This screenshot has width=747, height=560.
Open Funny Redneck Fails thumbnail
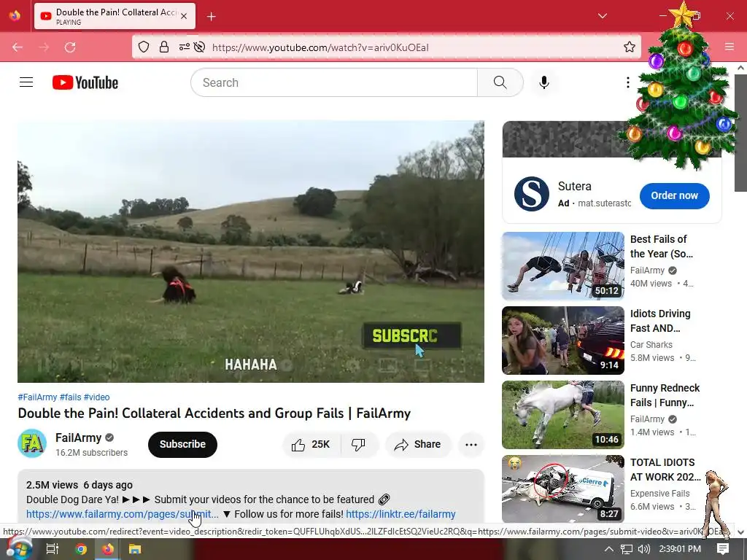click(x=563, y=414)
